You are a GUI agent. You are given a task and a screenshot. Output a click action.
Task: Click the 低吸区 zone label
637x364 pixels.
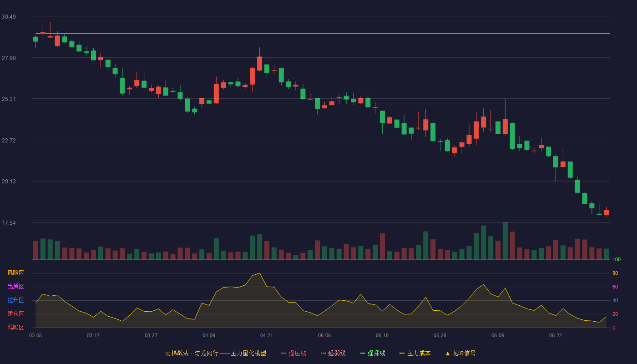point(15,328)
